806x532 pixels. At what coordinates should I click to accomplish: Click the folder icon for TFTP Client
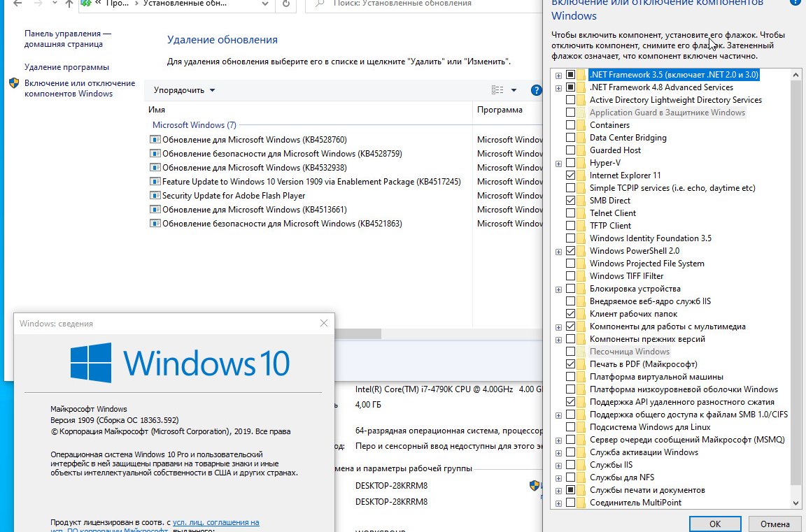[581, 226]
